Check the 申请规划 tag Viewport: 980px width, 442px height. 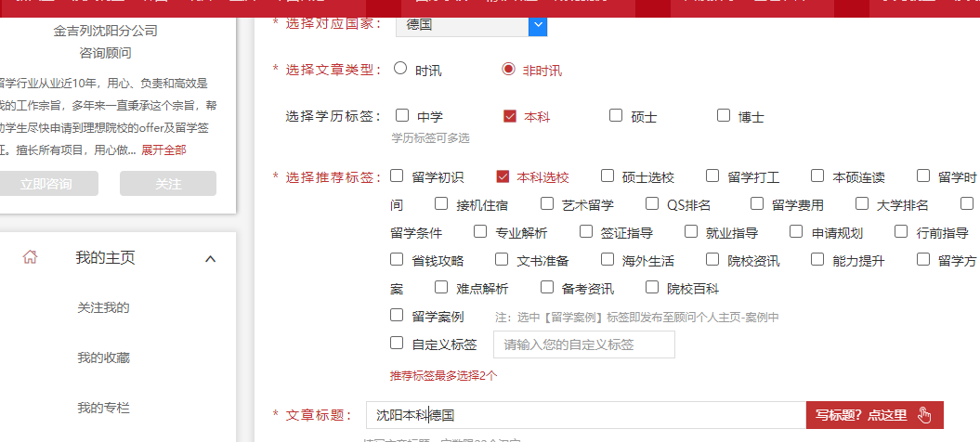pyautogui.click(x=796, y=232)
